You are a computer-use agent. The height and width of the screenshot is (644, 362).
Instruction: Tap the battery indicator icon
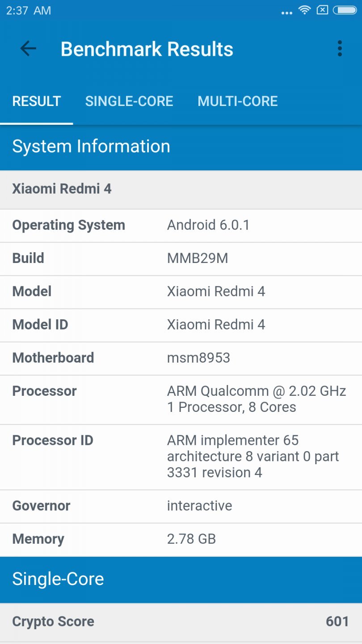click(x=344, y=10)
